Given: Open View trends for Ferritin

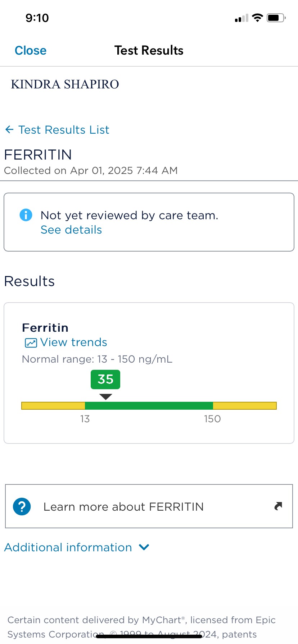Looking at the screenshot, I should [x=73, y=342].
